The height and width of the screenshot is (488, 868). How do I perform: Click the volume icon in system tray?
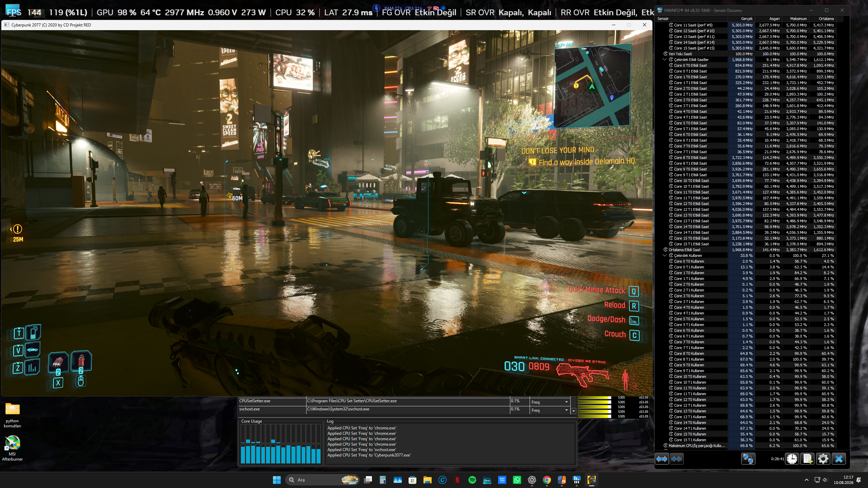[x=825, y=480]
